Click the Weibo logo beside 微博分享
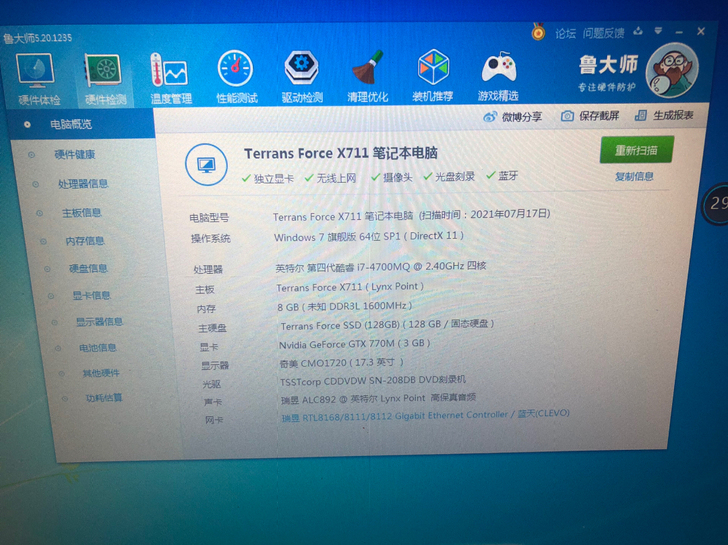 [490, 117]
